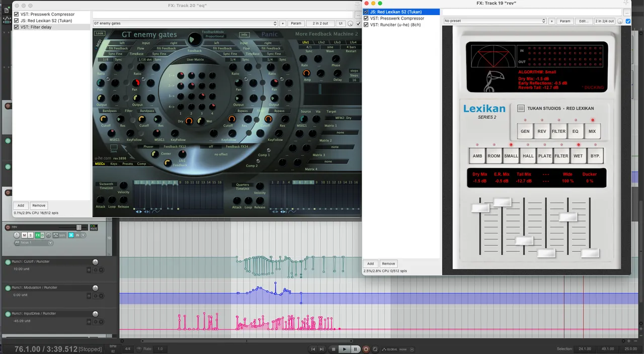Open routing for the rev track
This screenshot has width=644, height=354.
(x=94, y=228)
